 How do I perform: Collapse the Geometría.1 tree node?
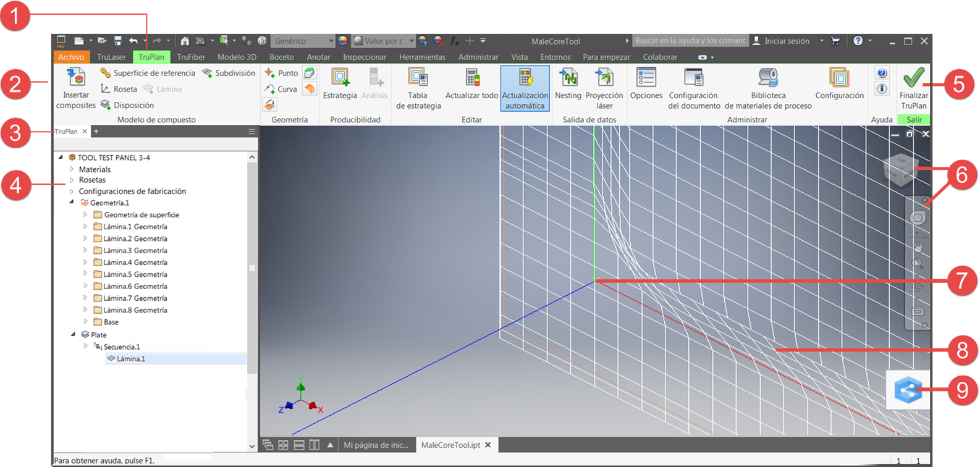[x=72, y=203]
